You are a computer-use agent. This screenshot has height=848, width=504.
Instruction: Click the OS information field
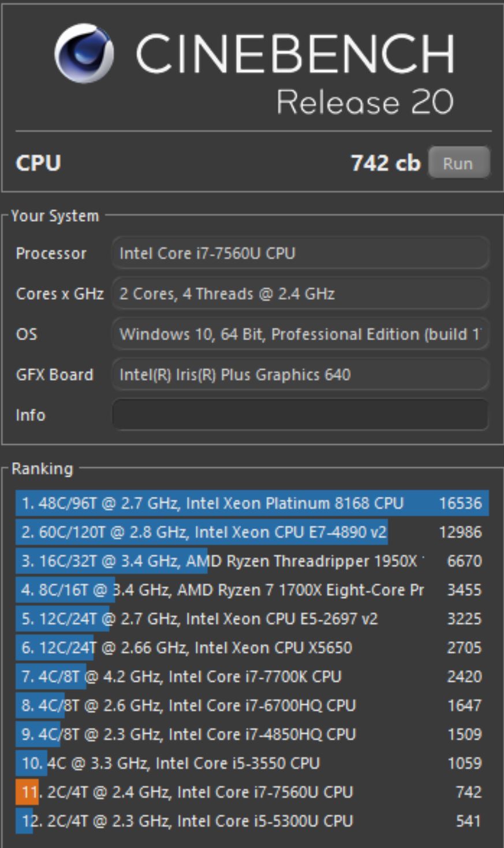click(x=300, y=334)
